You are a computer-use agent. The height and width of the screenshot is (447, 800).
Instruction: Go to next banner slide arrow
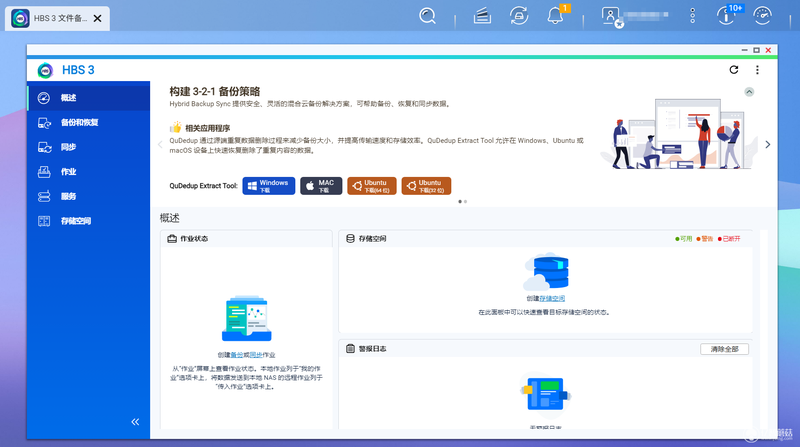767,144
